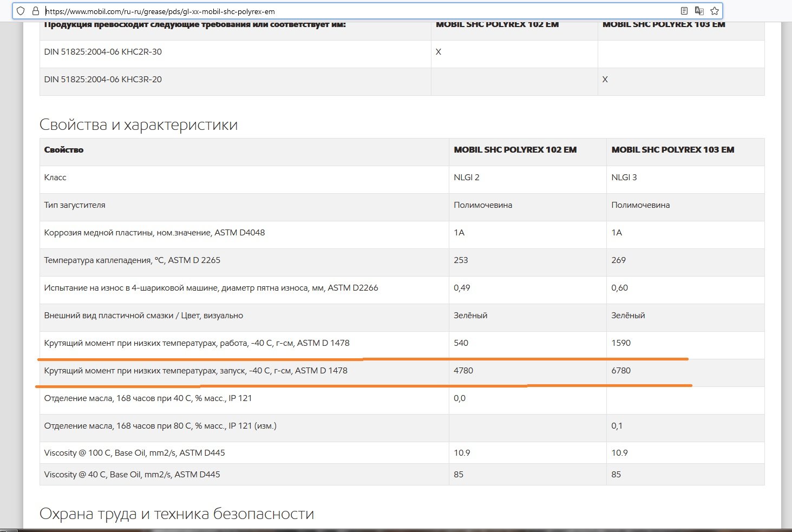This screenshot has height=532, width=792.
Task: Click 'Viscosity @ 100 C, Base Oil' row label
Action: coord(135,453)
